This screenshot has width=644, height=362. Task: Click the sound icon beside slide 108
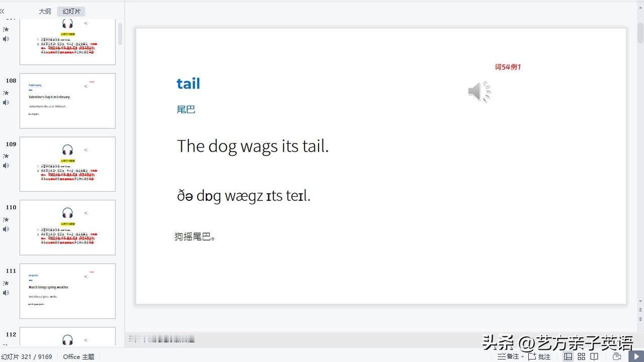point(6,102)
